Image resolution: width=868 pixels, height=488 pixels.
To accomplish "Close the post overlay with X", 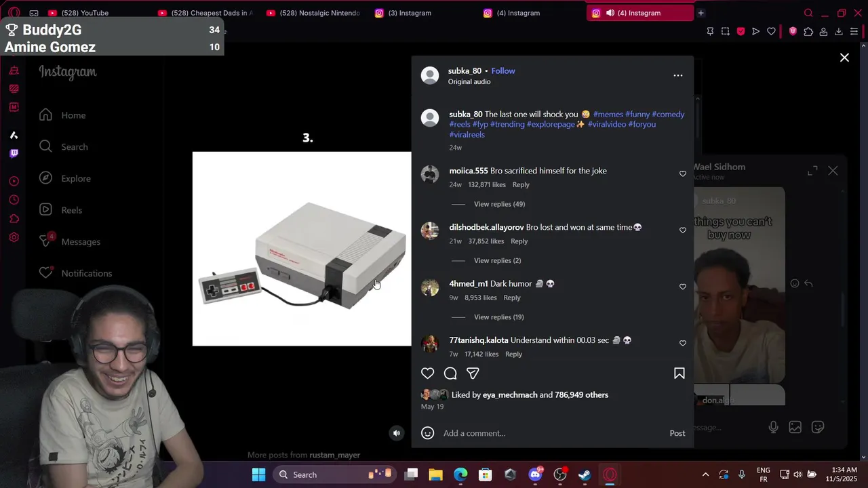I will click(844, 58).
